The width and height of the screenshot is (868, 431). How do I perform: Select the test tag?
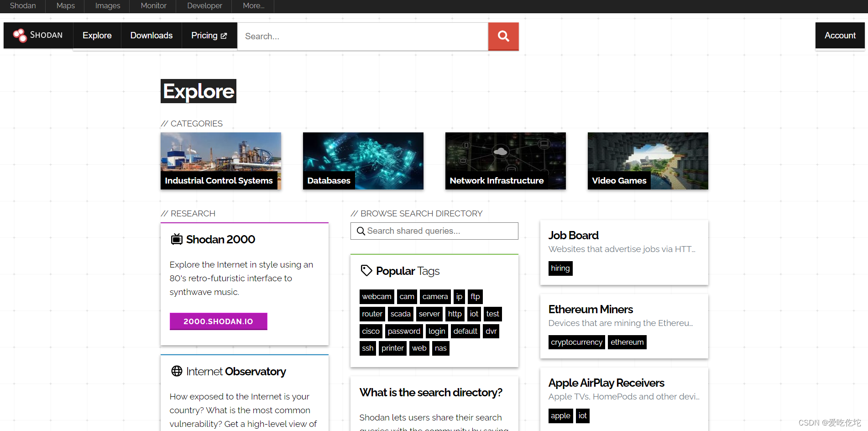tap(492, 314)
